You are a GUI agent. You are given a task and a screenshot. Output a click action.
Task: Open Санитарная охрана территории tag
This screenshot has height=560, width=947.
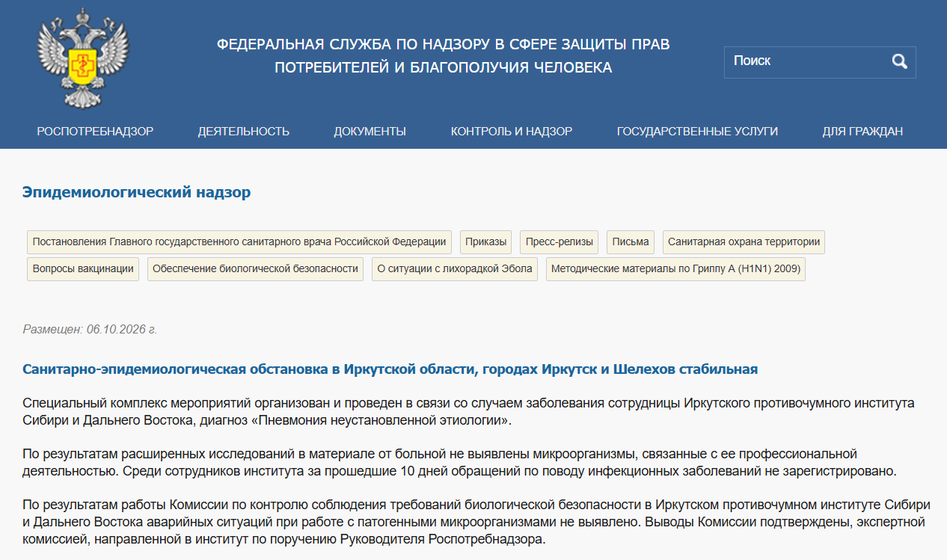[744, 242]
